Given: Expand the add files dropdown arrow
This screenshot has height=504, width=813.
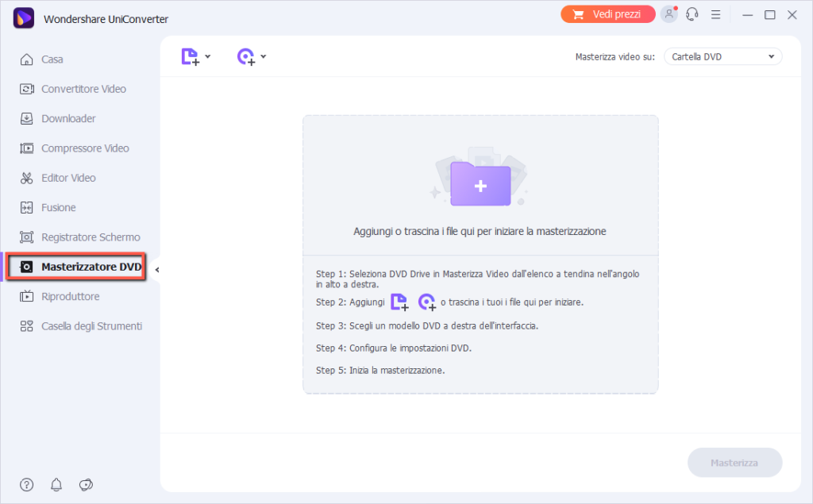Looking at the screenshot, I should coord(208,56).
